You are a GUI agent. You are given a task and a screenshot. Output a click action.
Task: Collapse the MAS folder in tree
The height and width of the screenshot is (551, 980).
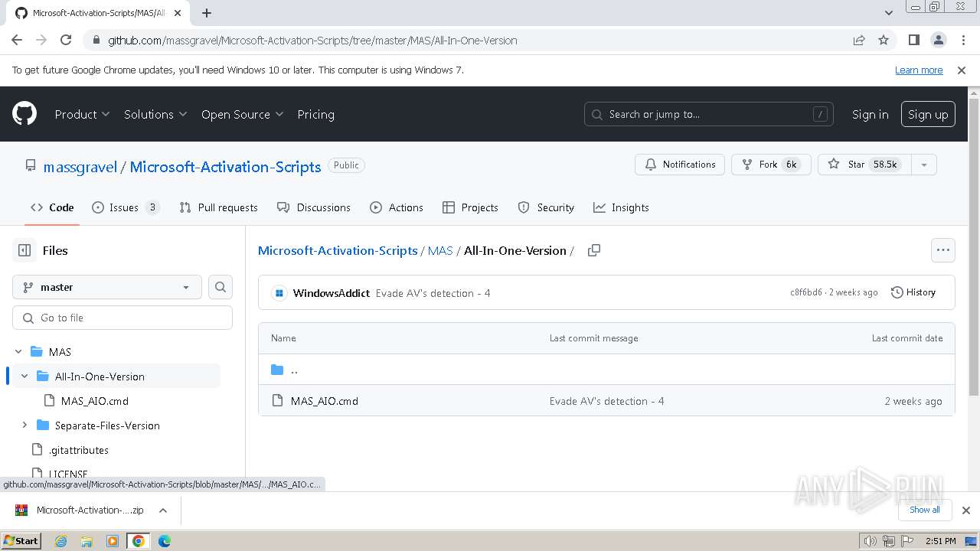pos(18,352)
